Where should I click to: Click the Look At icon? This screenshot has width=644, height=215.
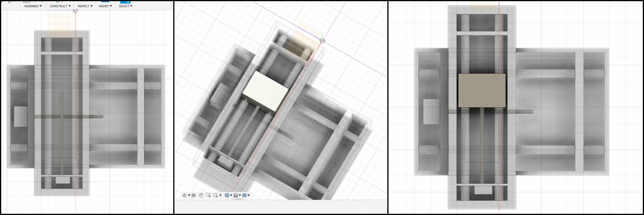click(194, 195)
